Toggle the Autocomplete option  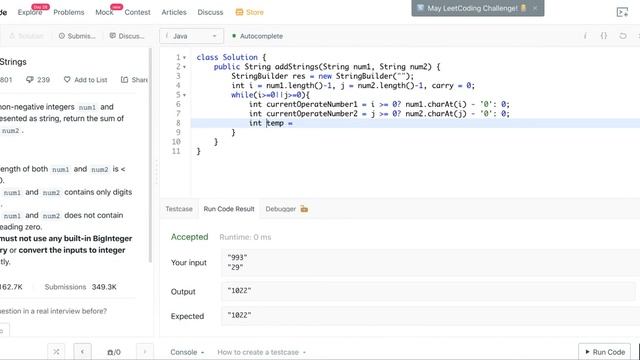pos(257,36)
